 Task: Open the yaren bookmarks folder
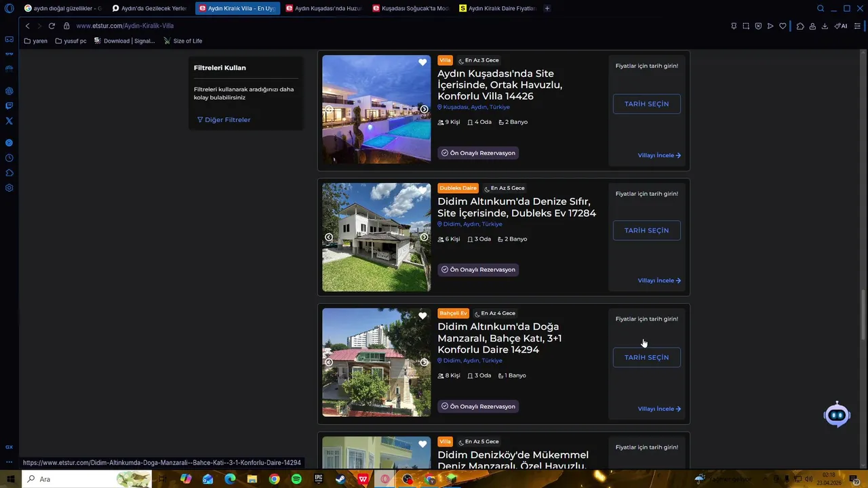tap(36, 41)
